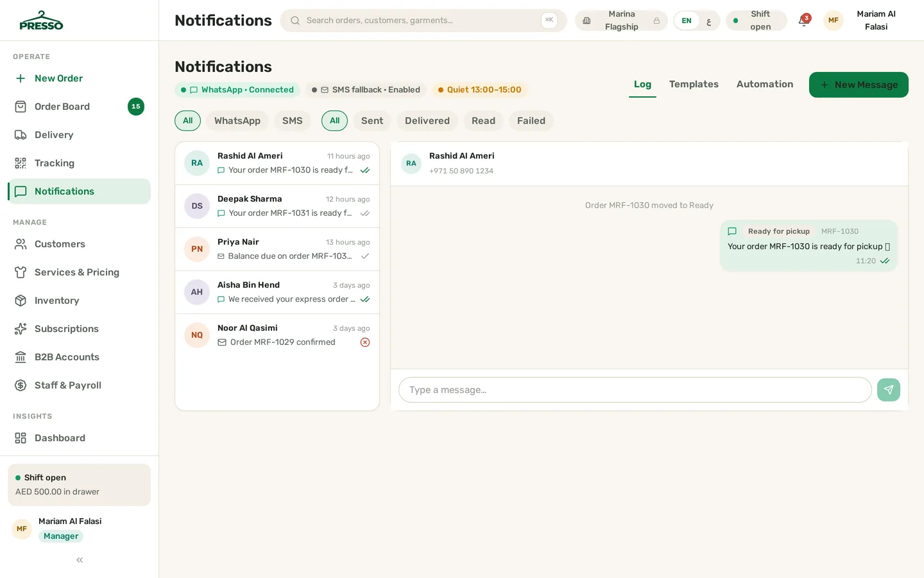Viewport: 924px width, 578px height.
Task: Click the New Message button
Action: pyautogui.click(x=859, y=85)
